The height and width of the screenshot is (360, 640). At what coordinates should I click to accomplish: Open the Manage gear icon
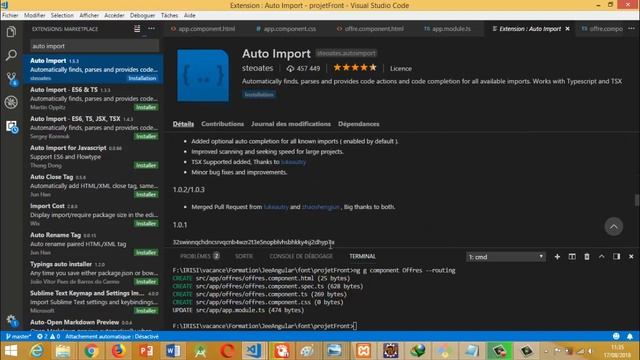coord(11,320)
